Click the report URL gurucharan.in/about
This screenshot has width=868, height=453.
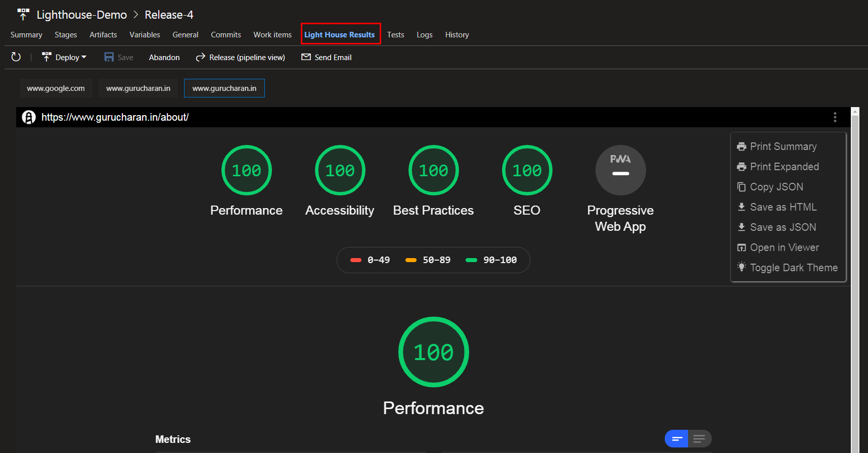click(115, 117)
